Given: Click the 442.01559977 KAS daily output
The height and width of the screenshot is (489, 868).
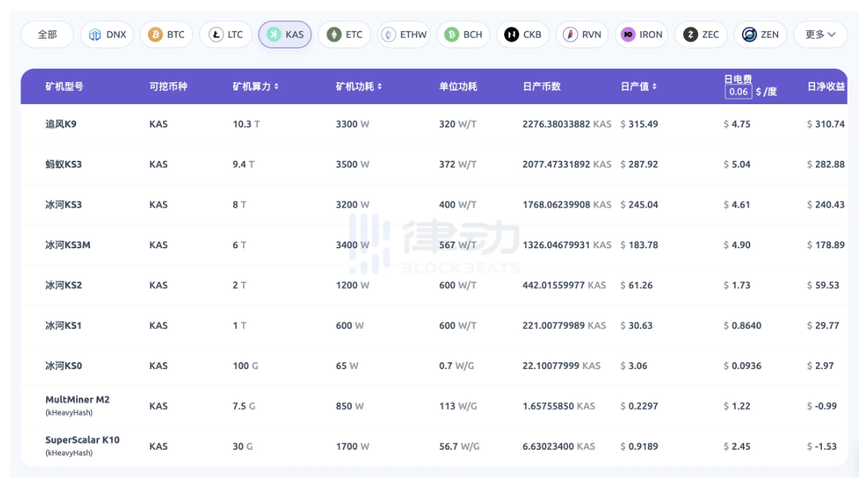Looking at the screenshot, I should [564, 285].
